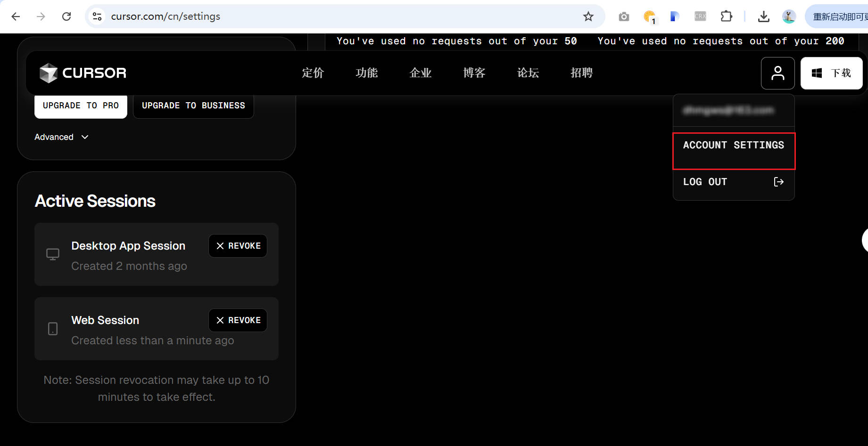
Task: Click 'Created less than a minute ago' text
Action: click(x=153, y=341)
